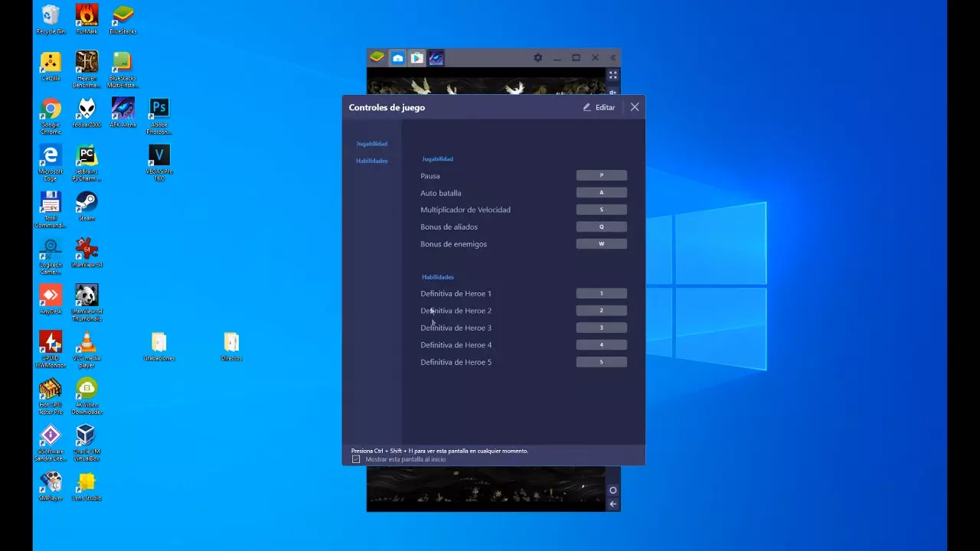This screenshot has width=980, height=551.
Task: Collapse the BlueStacks side toolbar chevrons
Action: click(612, 58)
